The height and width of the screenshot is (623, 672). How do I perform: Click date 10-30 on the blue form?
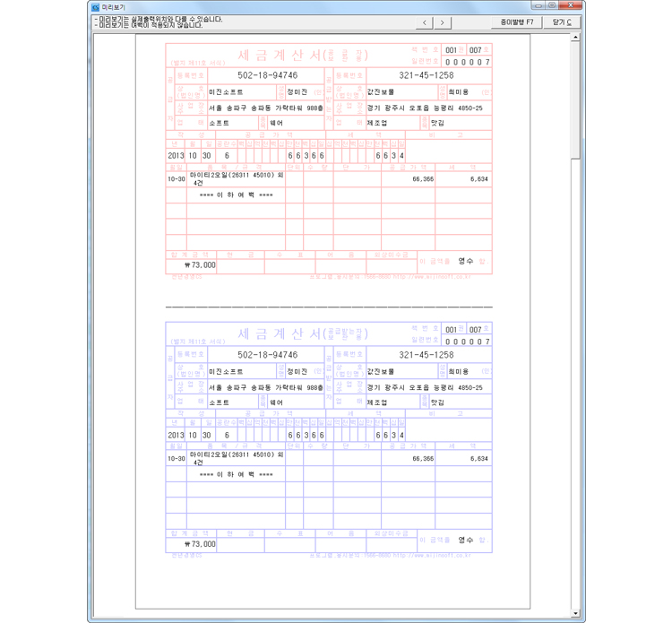(x=177, y=459)
